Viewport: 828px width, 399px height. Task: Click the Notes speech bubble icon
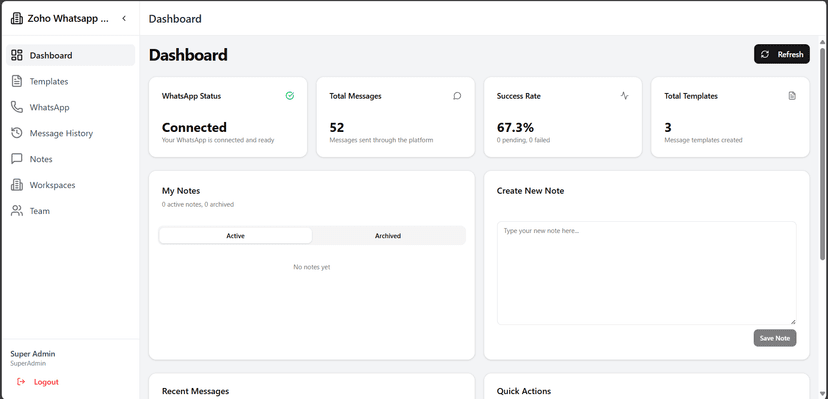click(17, 159)
